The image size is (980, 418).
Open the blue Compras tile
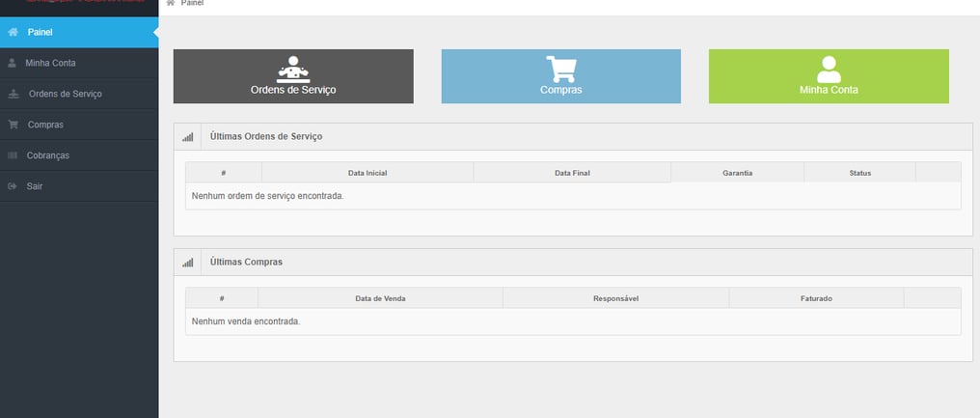(561, 76)
